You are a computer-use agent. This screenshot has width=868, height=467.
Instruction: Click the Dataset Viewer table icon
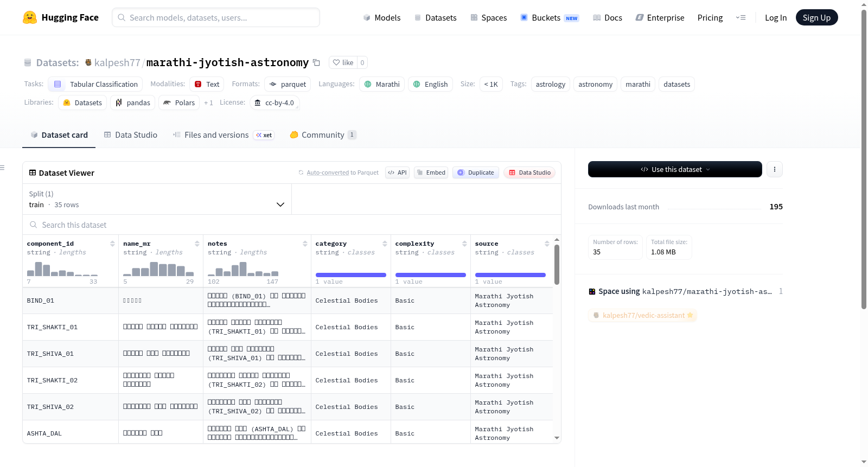[x=33, y=172]
